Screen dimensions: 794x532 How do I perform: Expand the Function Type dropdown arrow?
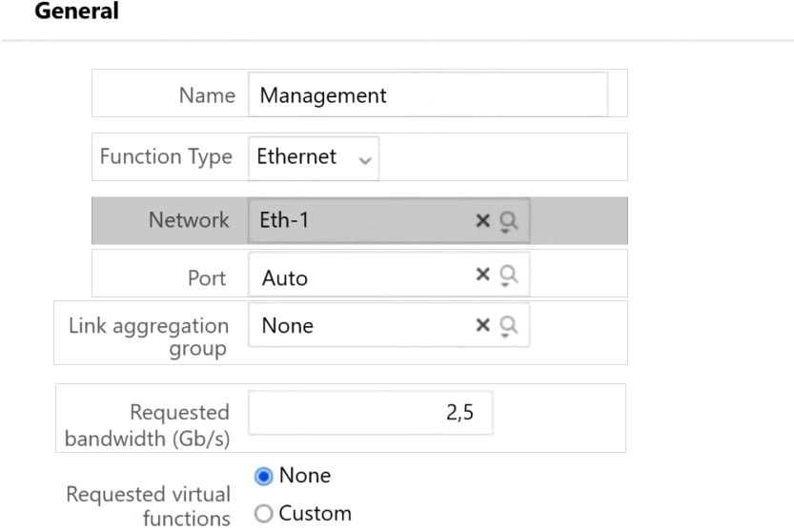point(365,160)
